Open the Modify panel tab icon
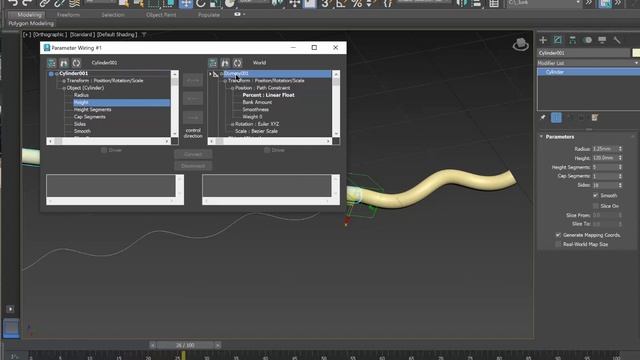This screenshot has width=640, height=360. (558, 40)
